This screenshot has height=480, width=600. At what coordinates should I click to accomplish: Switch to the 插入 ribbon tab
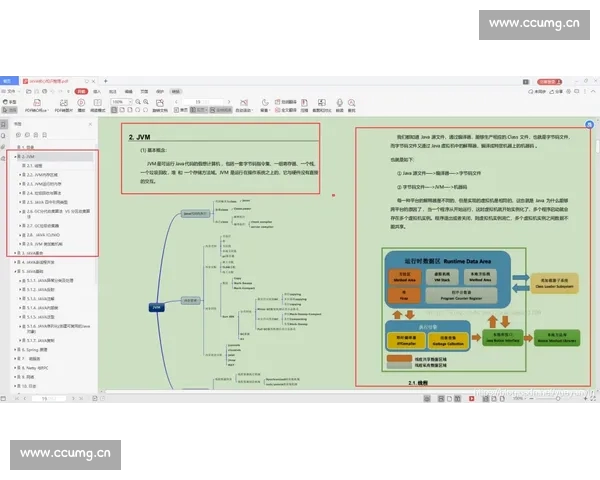coord(97,90)
